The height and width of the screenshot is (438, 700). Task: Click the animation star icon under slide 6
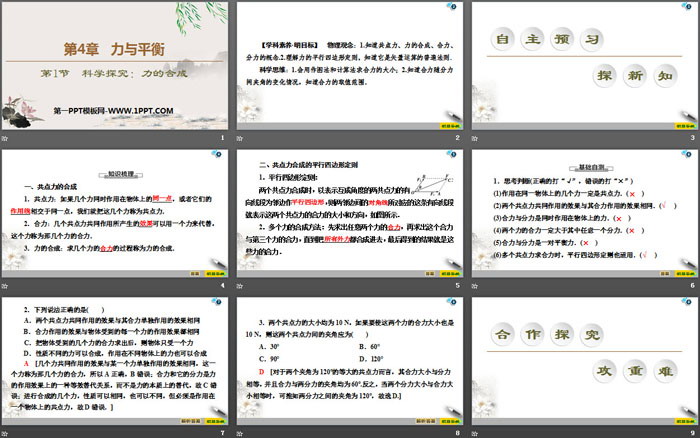pos(475,286)
